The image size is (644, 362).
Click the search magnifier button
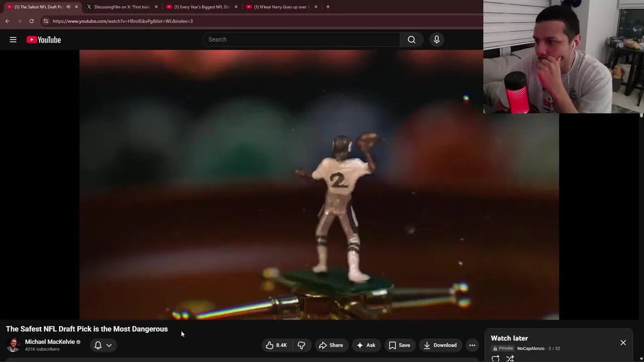412,40
